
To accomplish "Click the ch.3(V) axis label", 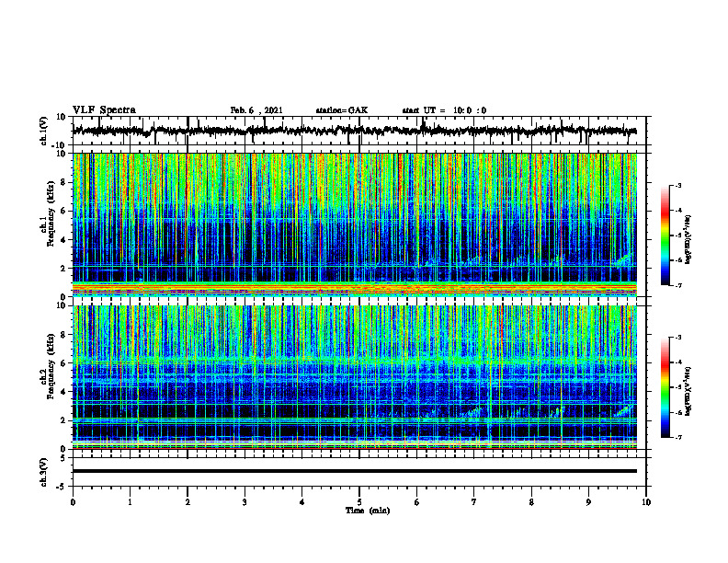I will coord(44,472).
